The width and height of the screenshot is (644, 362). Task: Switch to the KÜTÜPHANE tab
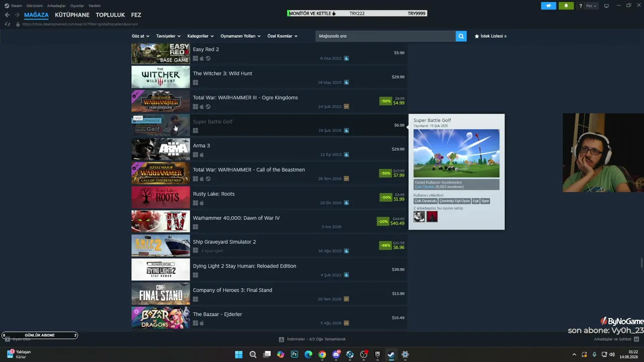pos(72,15)
